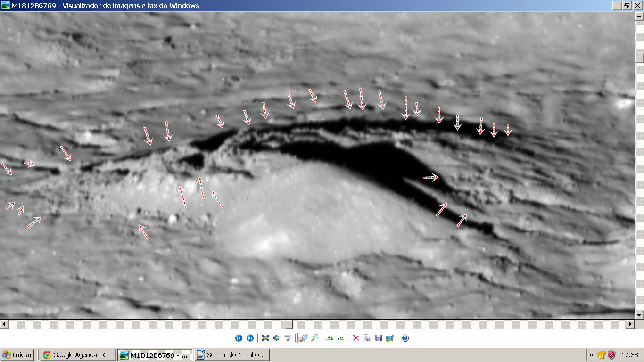Click the vertical scrollbar down arrow
Viewport: 644px width, 362px height.
[639, 314]
